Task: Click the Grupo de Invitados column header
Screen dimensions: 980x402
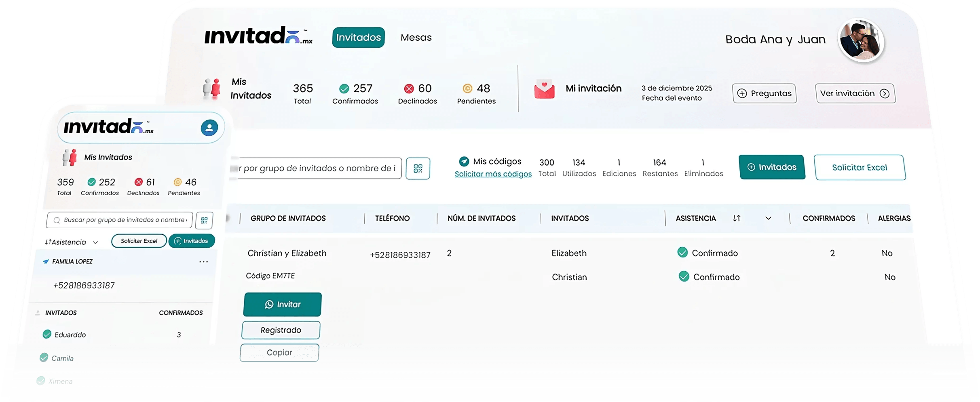Action: tap(288, 218)
